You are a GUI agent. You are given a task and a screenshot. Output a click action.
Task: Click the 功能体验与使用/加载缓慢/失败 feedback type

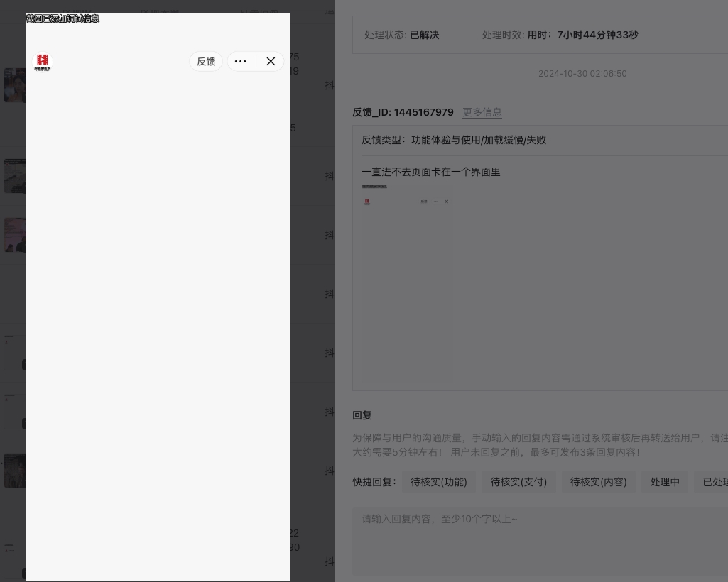coord(479,140)
